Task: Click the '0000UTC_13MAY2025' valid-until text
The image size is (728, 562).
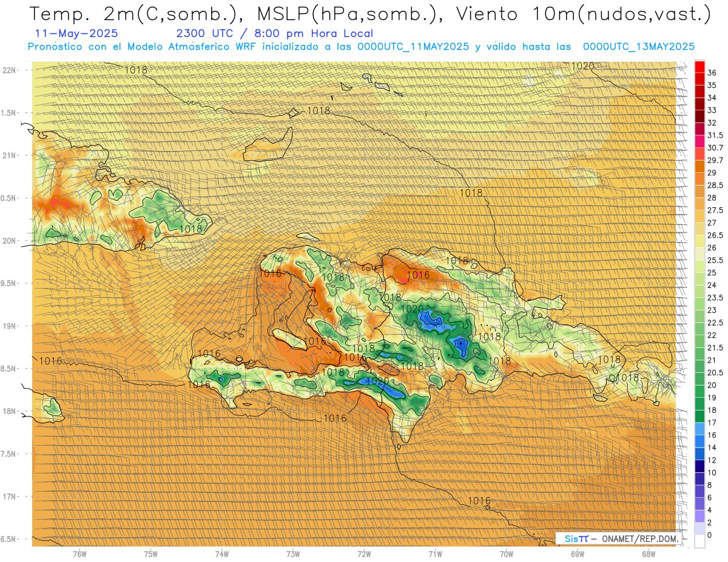Action: pyautogui.click(x=638, y=47)
